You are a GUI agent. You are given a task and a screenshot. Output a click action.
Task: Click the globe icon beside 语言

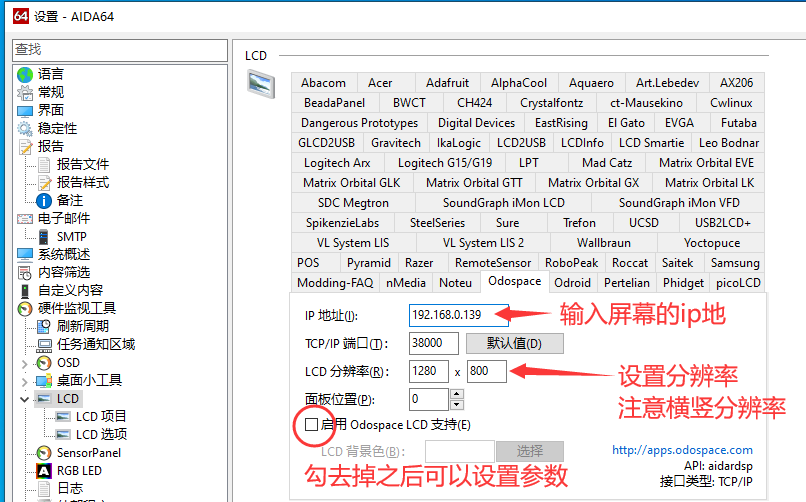pos(25,75)
